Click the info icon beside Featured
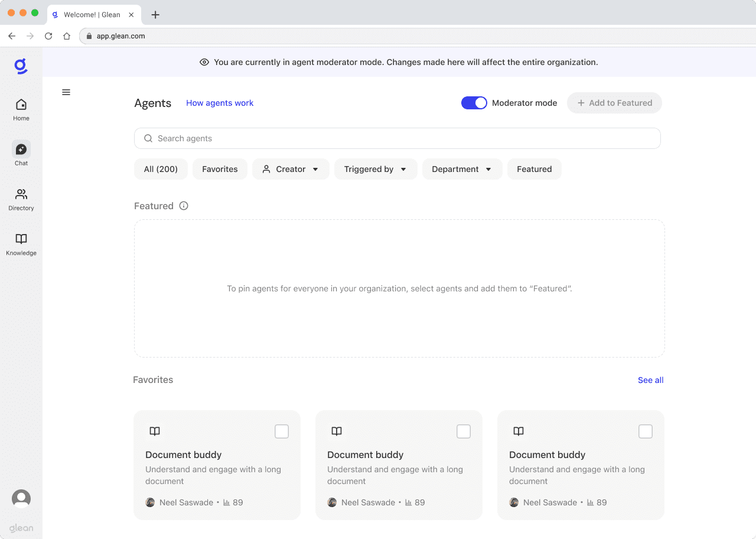Image resolution: width=756 pixels, height=539 pixels. (184, 206)
